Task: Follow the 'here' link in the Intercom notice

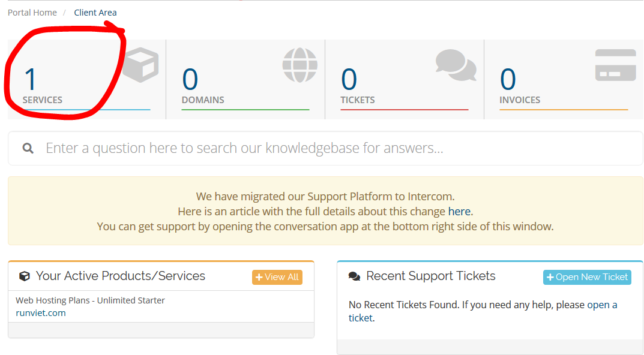Action: coord(459,212)
